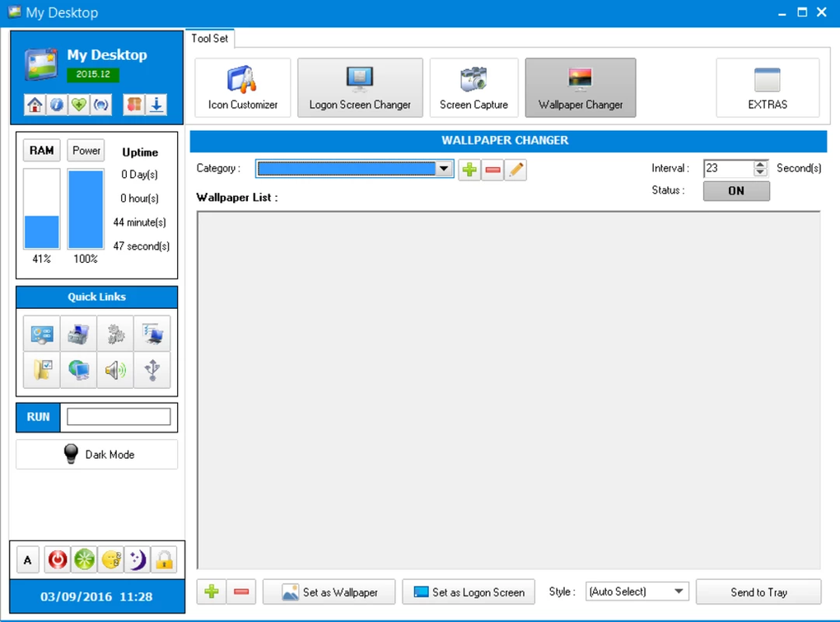840x622 pixels.
Task: Select the purple moon sleep icon
Action: tap(138, 559)
